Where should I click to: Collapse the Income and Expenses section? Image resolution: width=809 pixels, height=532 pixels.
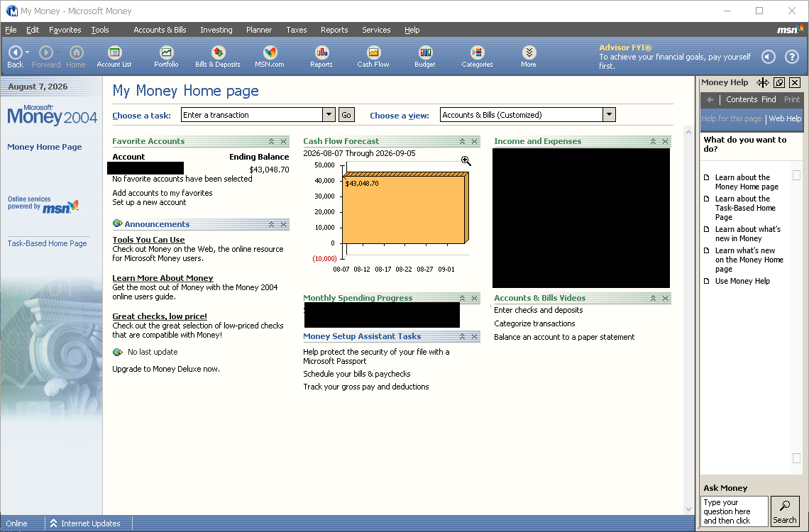(653, 141)
